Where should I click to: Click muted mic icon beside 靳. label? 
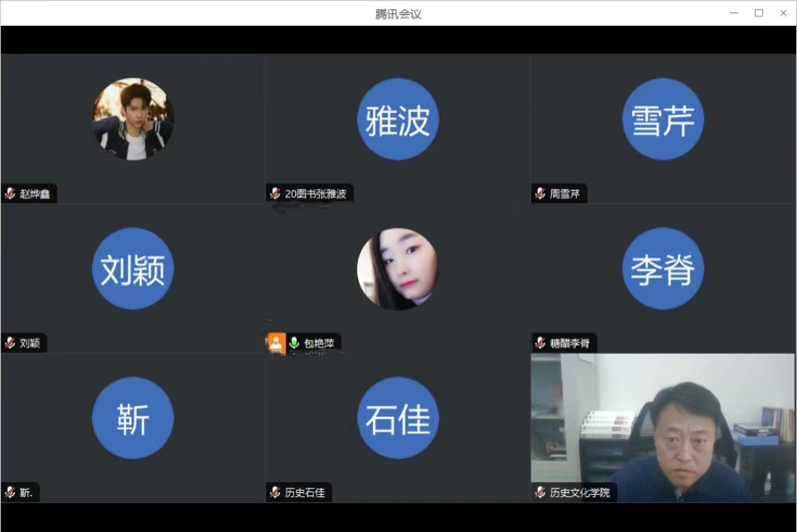pos(10,492)
